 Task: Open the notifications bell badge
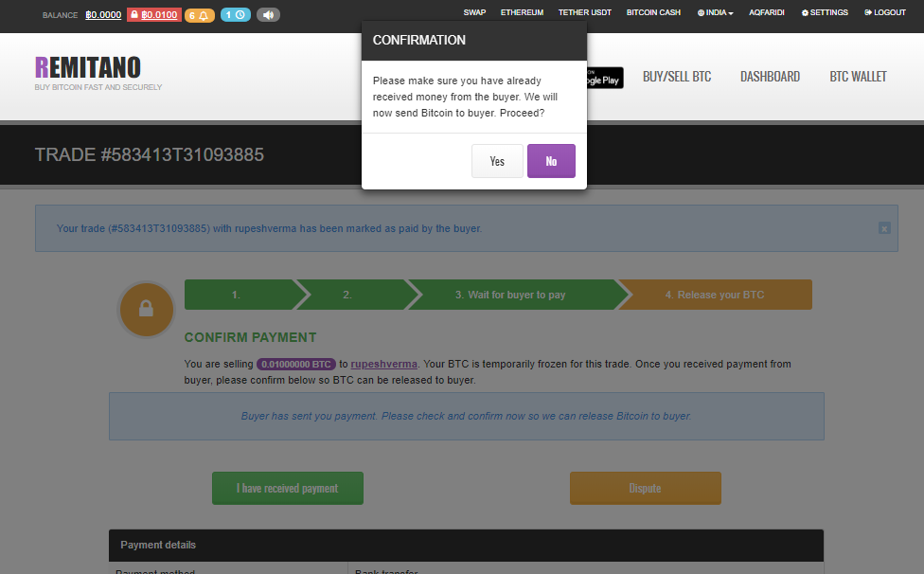(199, 15)
